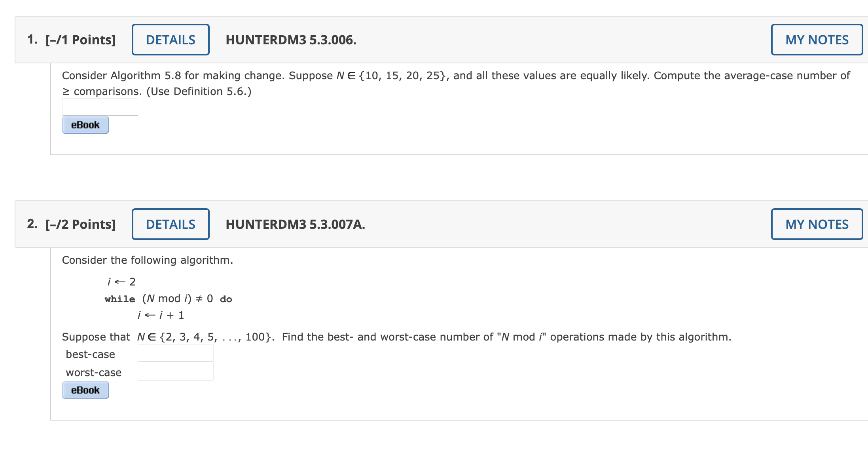
Task: Open the eBook for the making change problem
Action: 85,124
